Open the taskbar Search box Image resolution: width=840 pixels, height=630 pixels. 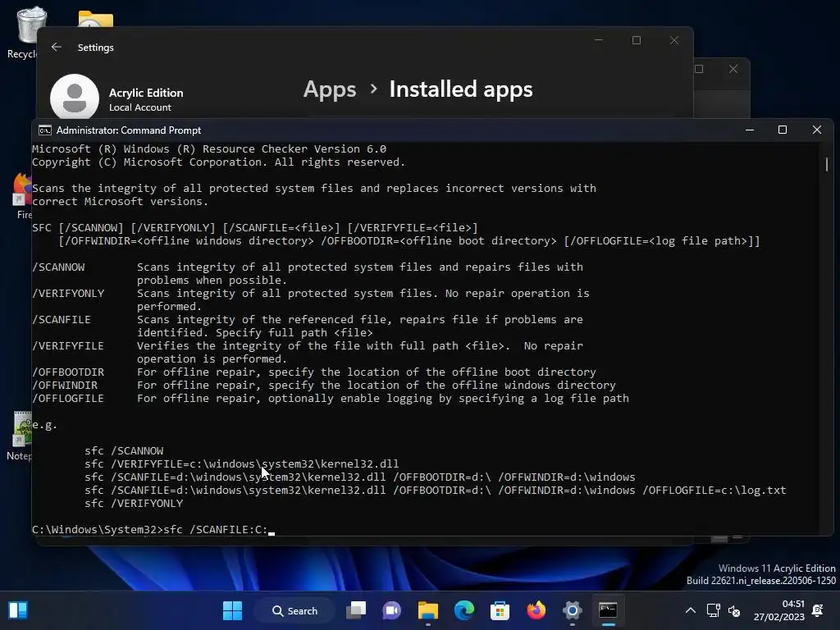[x=294, y=610]
